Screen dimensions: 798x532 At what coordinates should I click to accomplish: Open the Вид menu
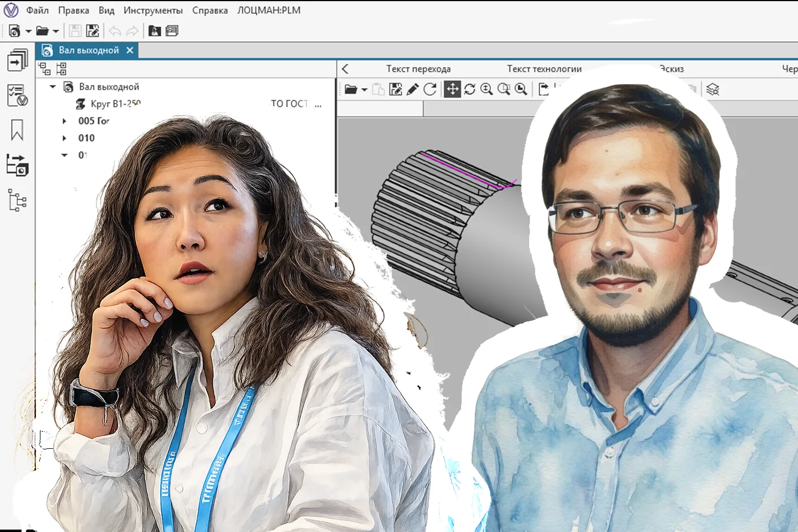[106, 11]
